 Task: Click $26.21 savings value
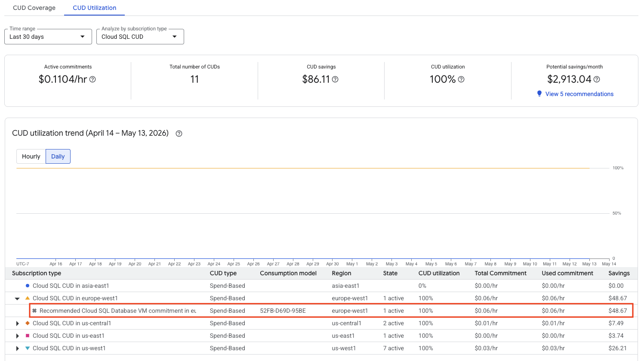point(618,348)
